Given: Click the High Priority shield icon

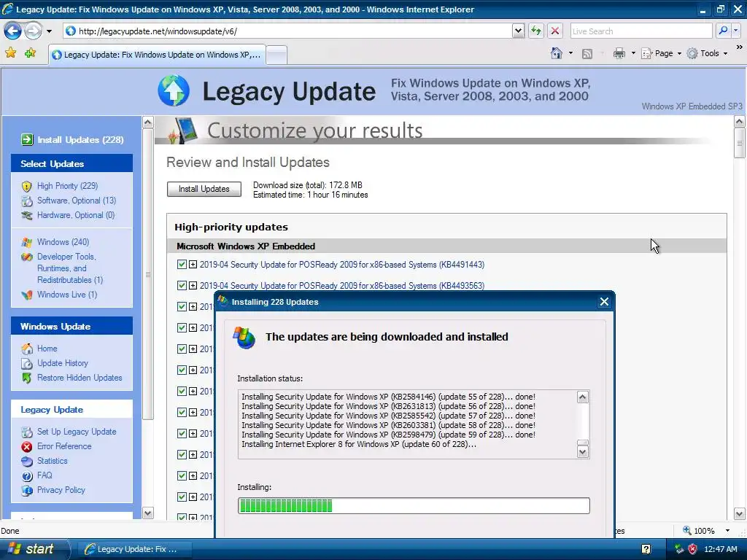Looking at the screenshot, I should 27,186.
